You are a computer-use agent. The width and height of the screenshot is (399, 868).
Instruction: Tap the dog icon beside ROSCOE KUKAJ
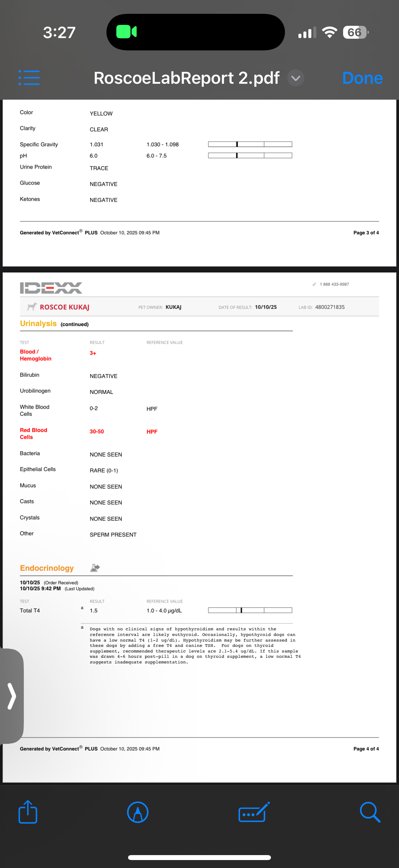[x=32, y=307]
